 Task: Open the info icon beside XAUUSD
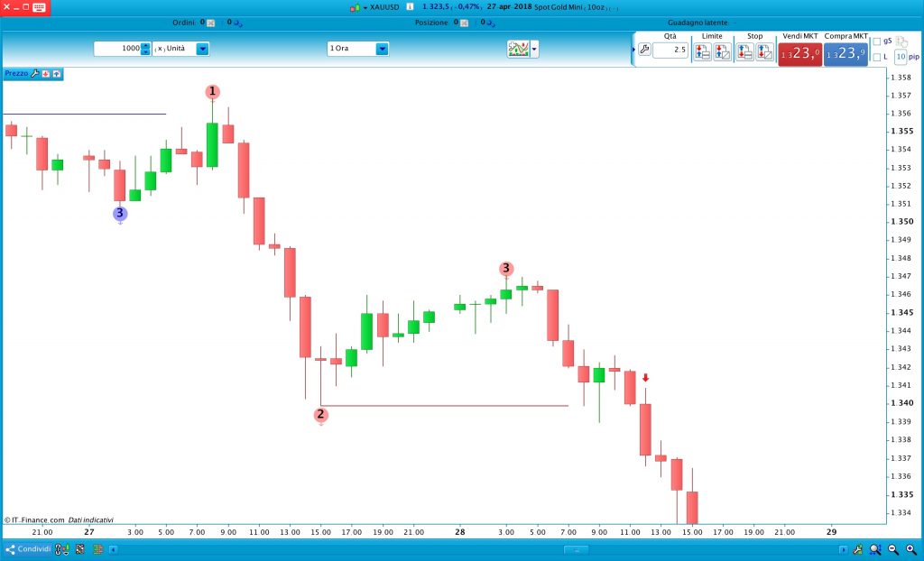point(410,7)
